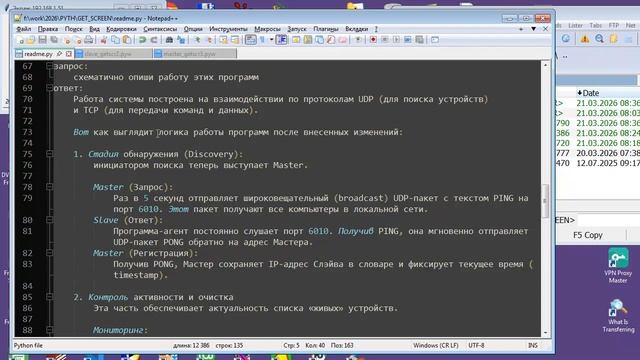Open the Кодировки menu
Image resolution: width=640 pixels, height=360 pixels.
[x=121, y=29]
